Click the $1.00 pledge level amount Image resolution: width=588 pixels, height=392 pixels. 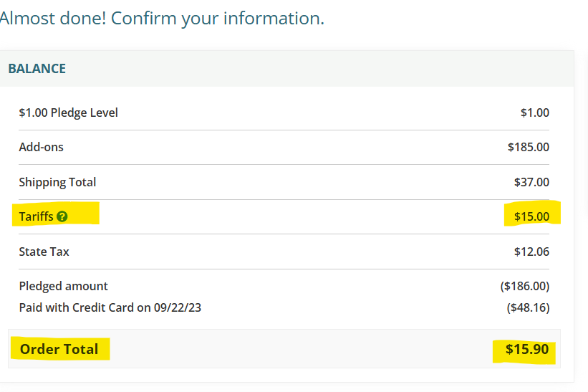pos(534,113)
